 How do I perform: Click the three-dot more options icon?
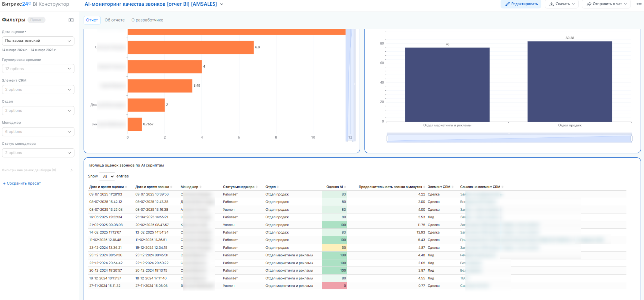click(x=639, y=4)
